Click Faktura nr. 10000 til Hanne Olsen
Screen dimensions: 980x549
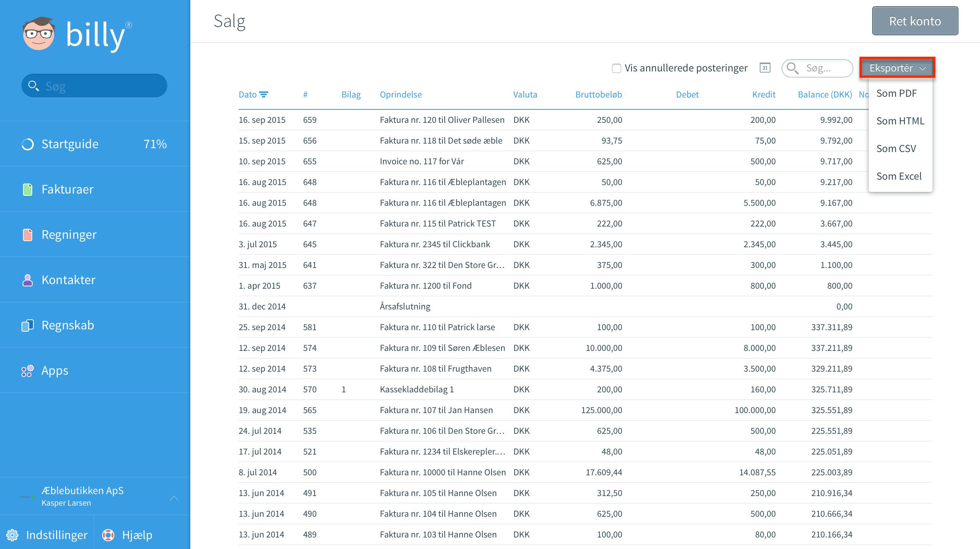point(443,472)
